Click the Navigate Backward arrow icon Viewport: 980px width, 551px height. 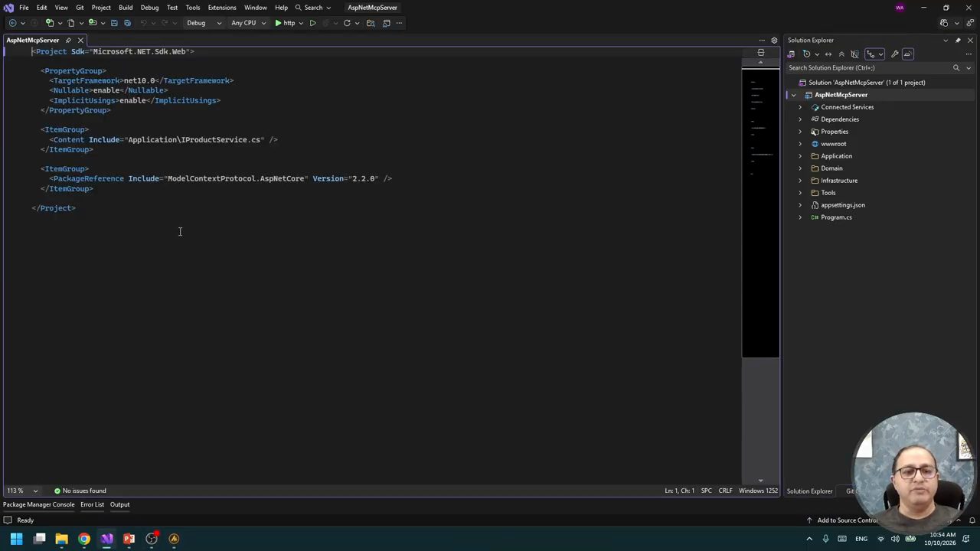point(12,23)
